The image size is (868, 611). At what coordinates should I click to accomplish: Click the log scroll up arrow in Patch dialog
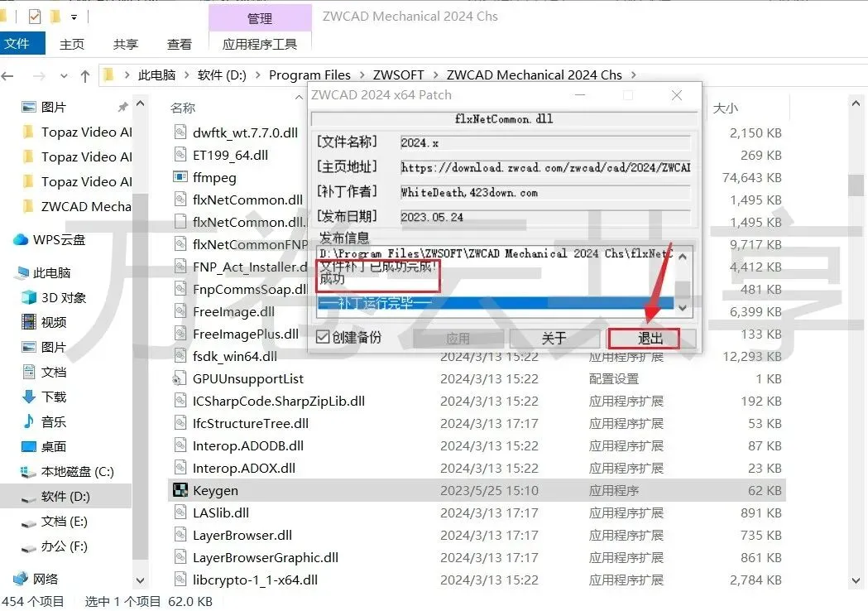pyautogui.click(x=683, y=257)
